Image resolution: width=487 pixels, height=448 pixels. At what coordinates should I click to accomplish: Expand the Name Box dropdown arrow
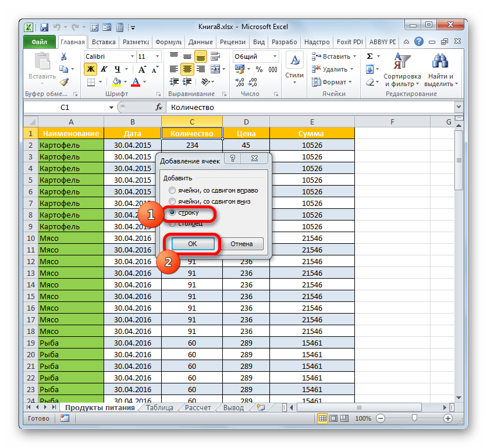pos(111,108)
